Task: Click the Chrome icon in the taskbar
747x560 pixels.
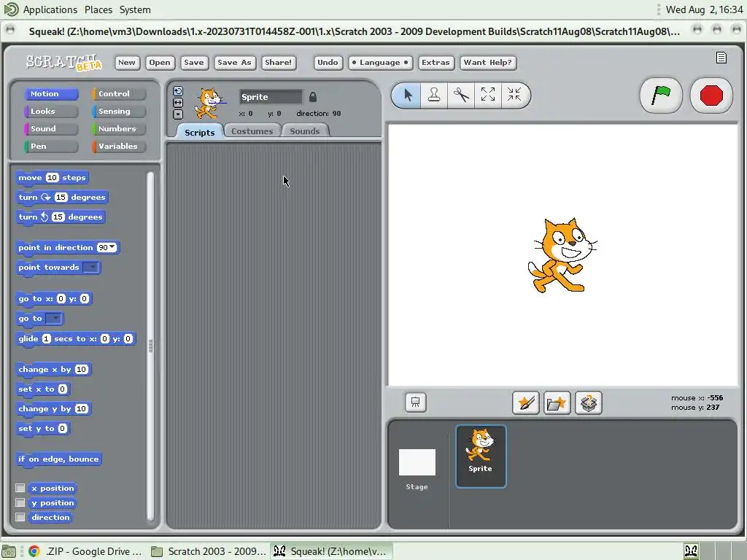Action: [x=34, y=551]
